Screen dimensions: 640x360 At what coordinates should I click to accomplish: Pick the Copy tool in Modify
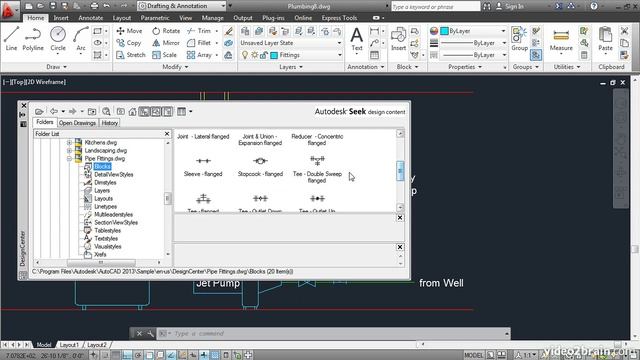coord(129,43)
